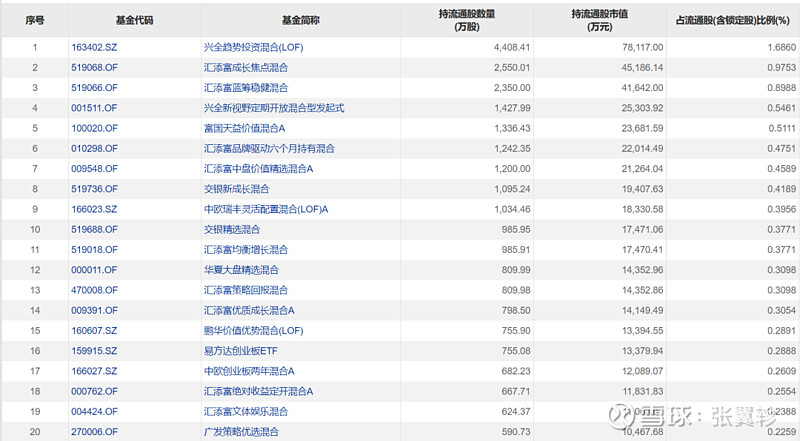The height and width of the screenshot is (441, 800).
Task: Open fund 汇添富成长焦点混合
Action: 246,67
